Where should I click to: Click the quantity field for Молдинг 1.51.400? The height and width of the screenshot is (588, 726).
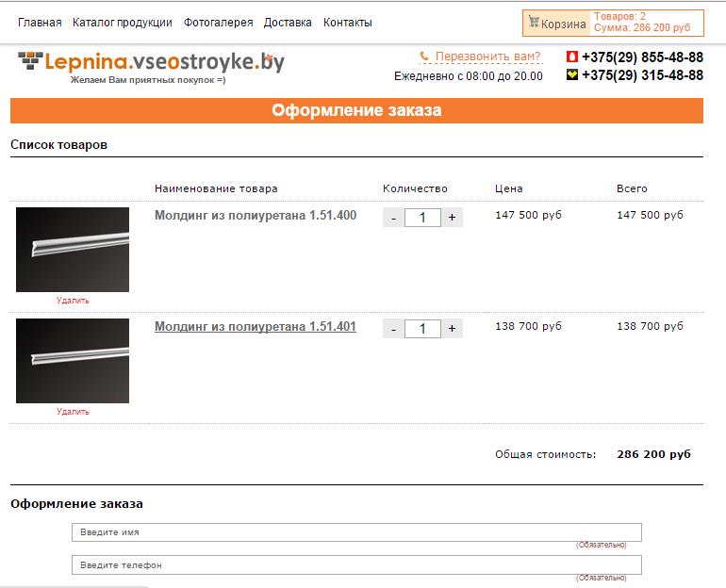pyautogui.click(x=422, y=218)
